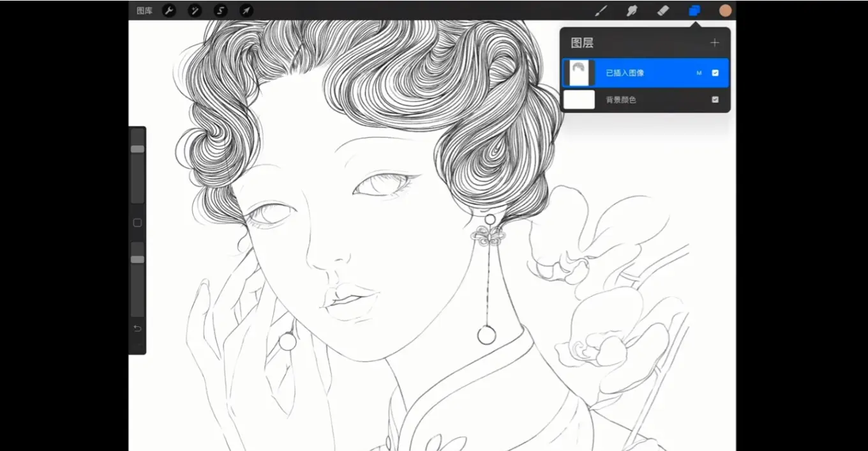Image resolution: width=868 pixels, height=451 pixels.
Task: Adjust the brush size slider
Action: [137, 149]
